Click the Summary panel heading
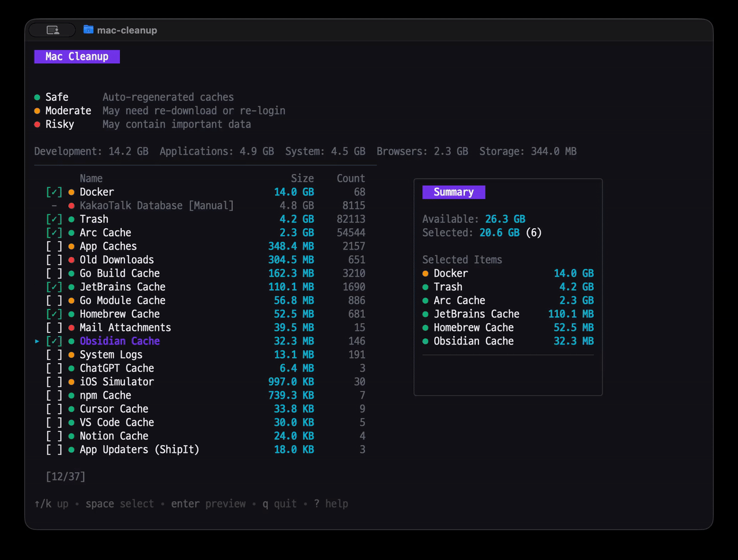The width and height of the screenshot is (738, 560). point(454,192)
